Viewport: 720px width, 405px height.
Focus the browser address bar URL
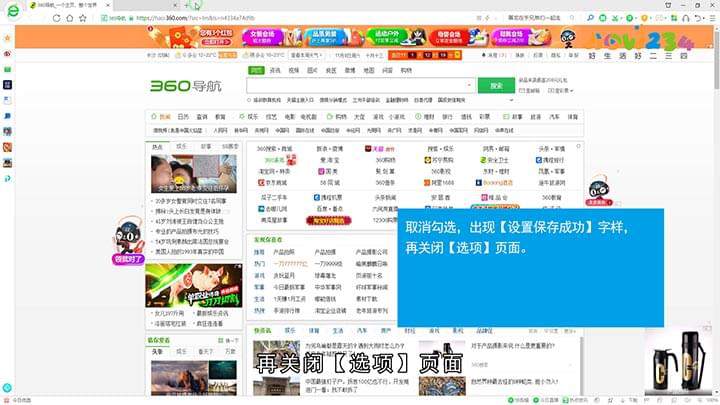196,18
